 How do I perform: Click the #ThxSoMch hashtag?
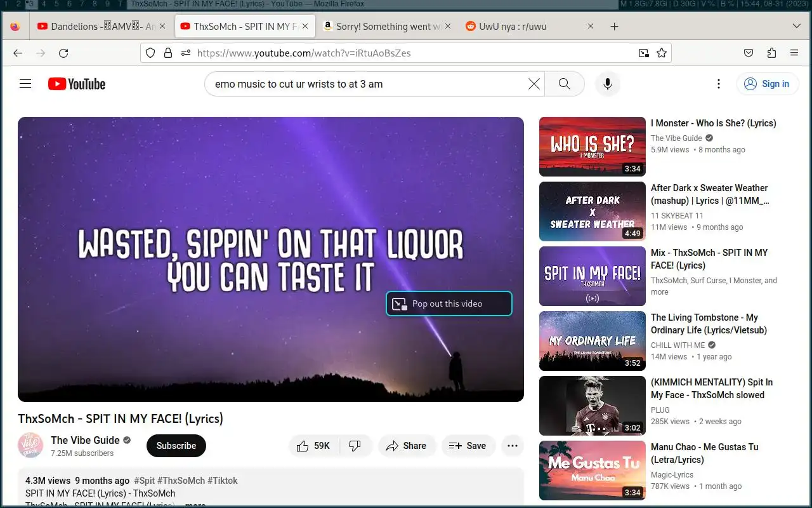coord(181,481)
